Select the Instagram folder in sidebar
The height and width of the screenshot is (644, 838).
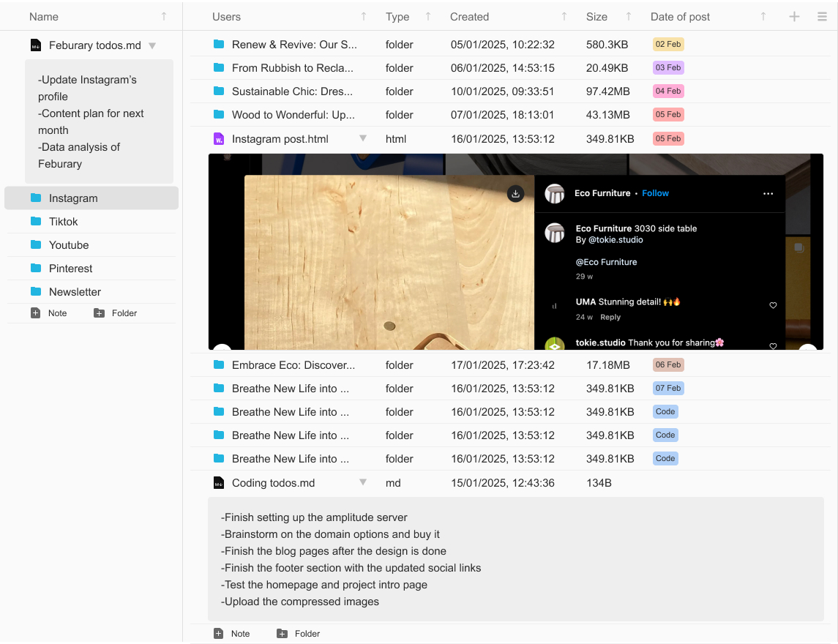click(x=91, y=198)
